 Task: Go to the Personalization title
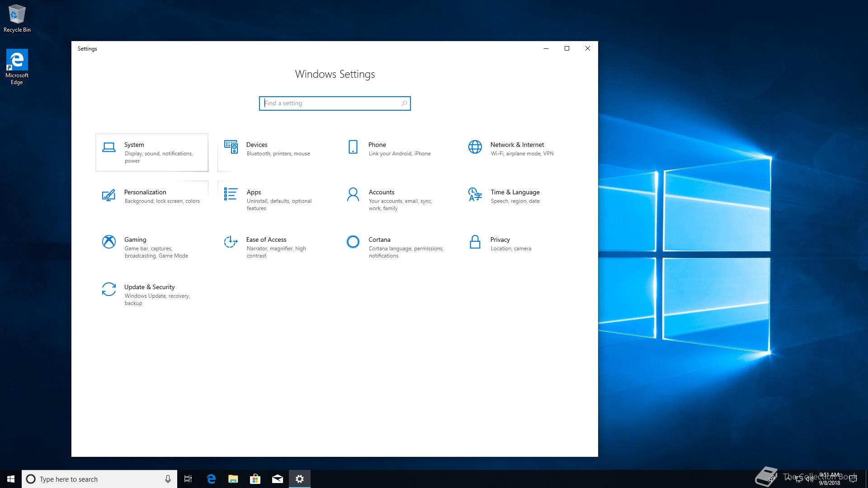pos(145,192)
